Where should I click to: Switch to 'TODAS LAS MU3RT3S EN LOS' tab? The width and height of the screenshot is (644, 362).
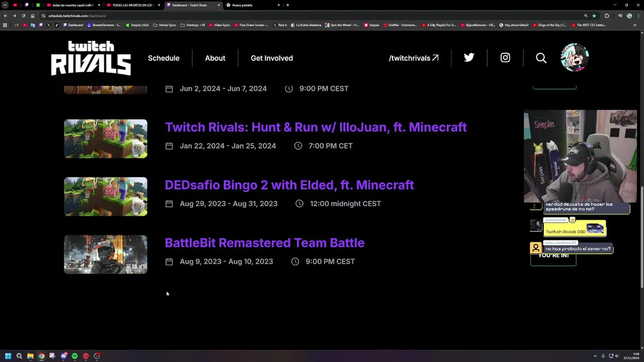tap(132, 5)
